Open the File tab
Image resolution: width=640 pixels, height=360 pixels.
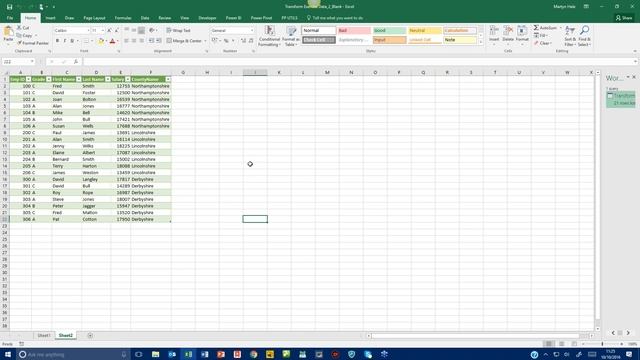click(x=10, y=18)
